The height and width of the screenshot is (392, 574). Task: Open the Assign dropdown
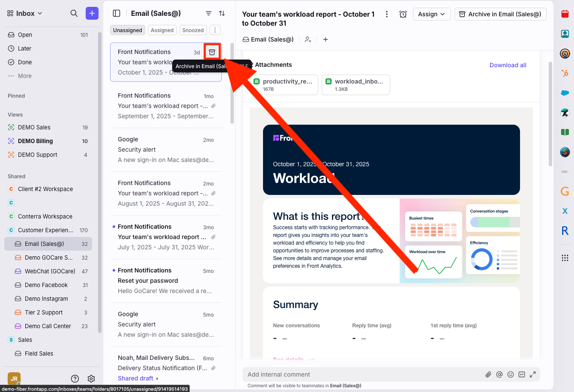tap(432, 14)
